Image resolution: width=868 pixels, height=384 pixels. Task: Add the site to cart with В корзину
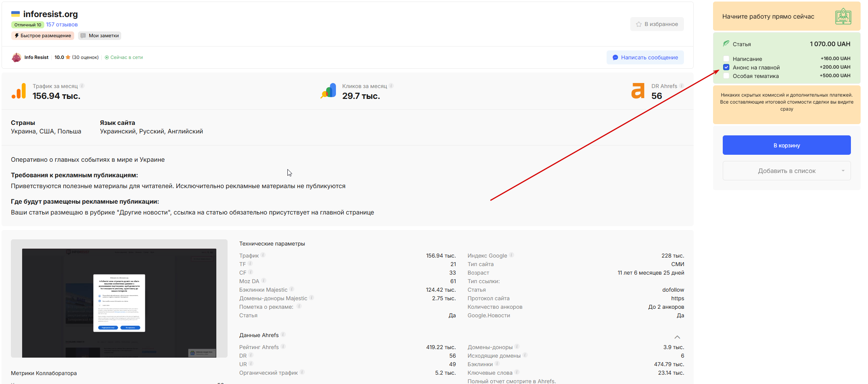click(786, 145)
